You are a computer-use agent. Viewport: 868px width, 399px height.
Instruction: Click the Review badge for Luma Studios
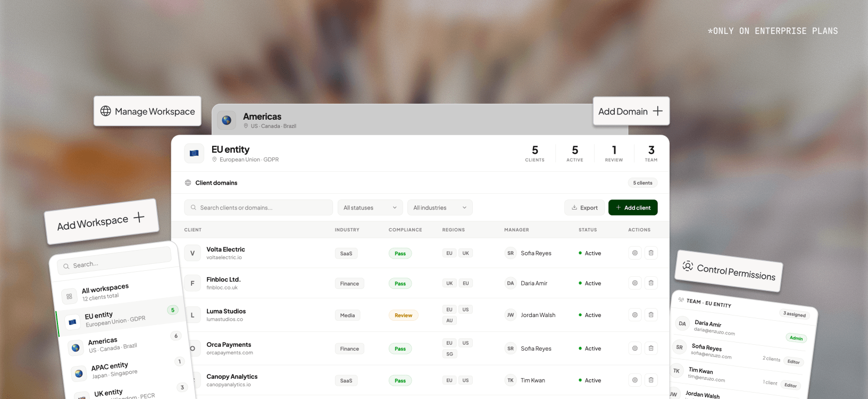404,315
